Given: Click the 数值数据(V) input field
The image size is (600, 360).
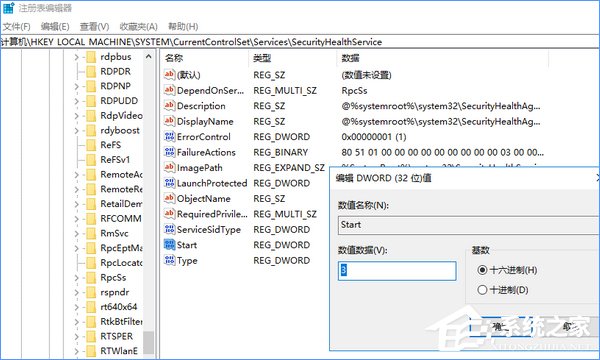Looking at the screenshot, I should coord(397,270).
